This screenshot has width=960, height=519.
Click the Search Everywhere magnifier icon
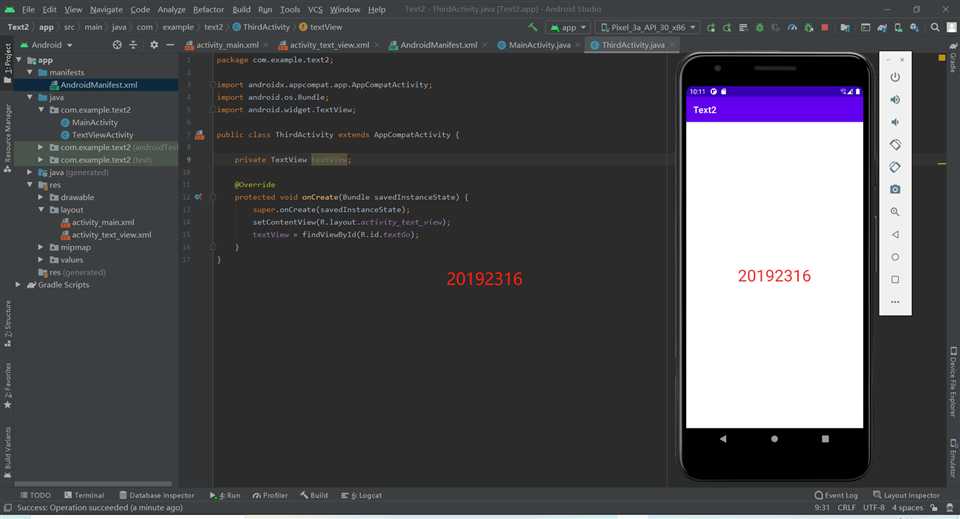935,28
